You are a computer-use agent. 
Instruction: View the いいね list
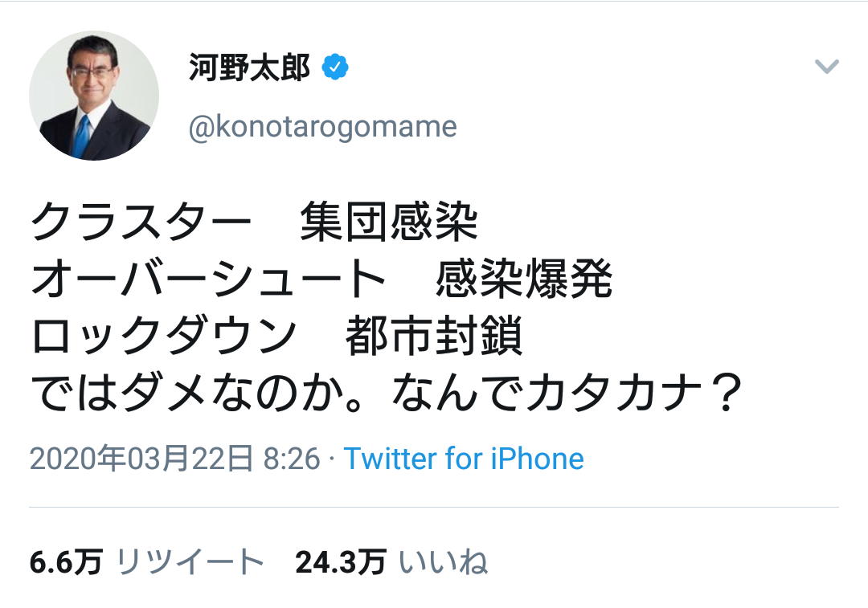click(444, 562)
